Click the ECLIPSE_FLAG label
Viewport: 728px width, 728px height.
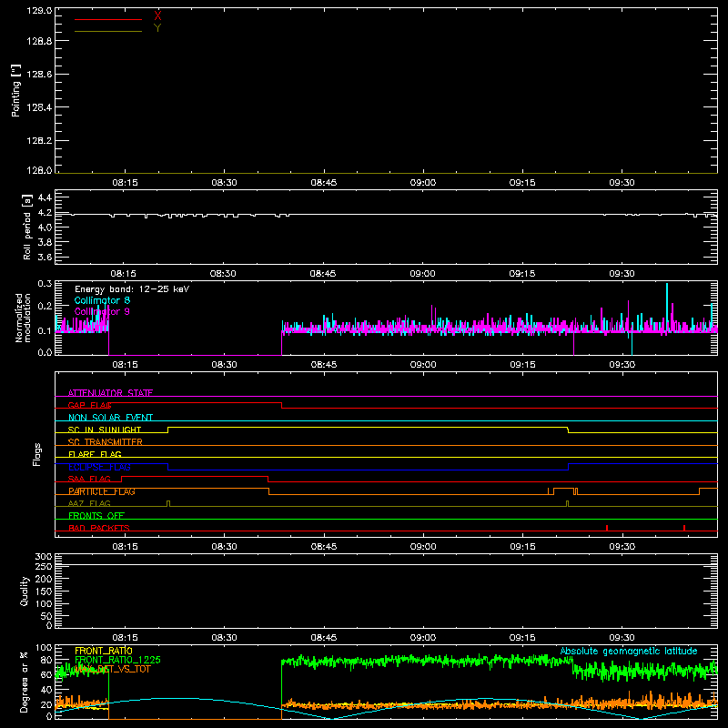tap(99, 467)
